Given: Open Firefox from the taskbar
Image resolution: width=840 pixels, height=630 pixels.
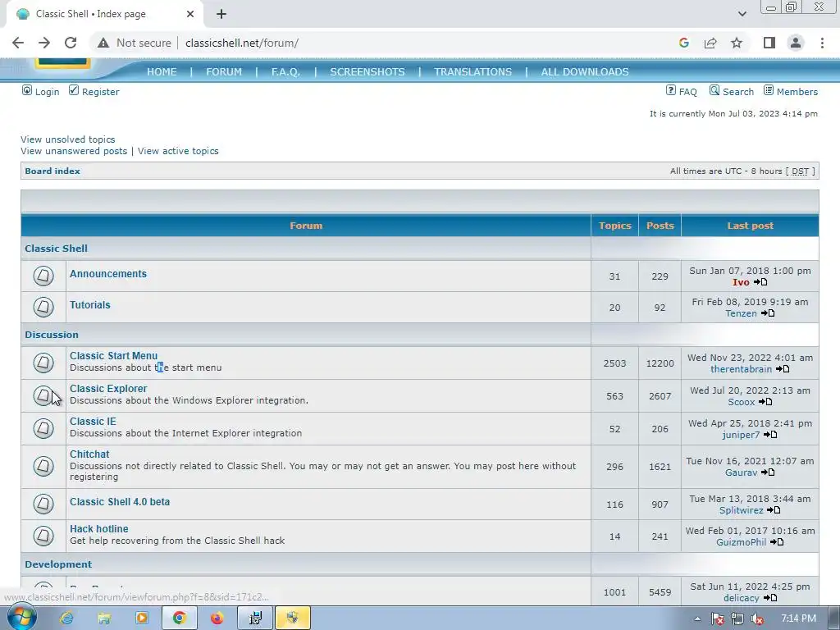Looking at the screenshot, I should (217, 619).
